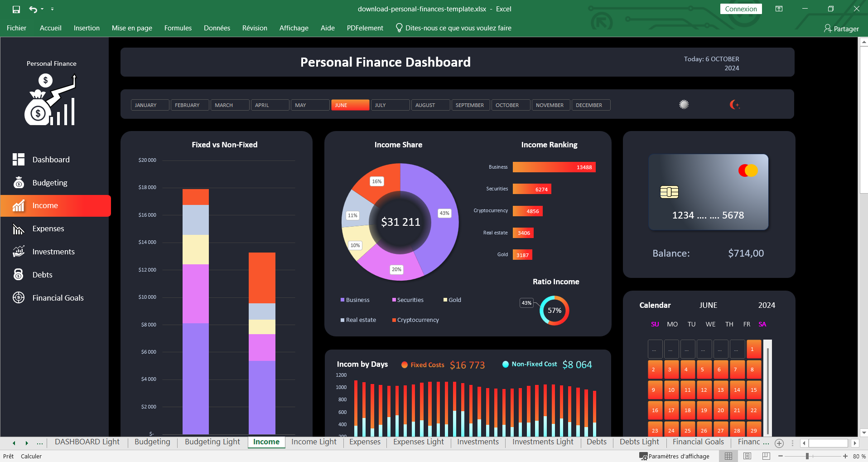
Task: Open the Formules ribbon tab
Action: pos(178,28)
